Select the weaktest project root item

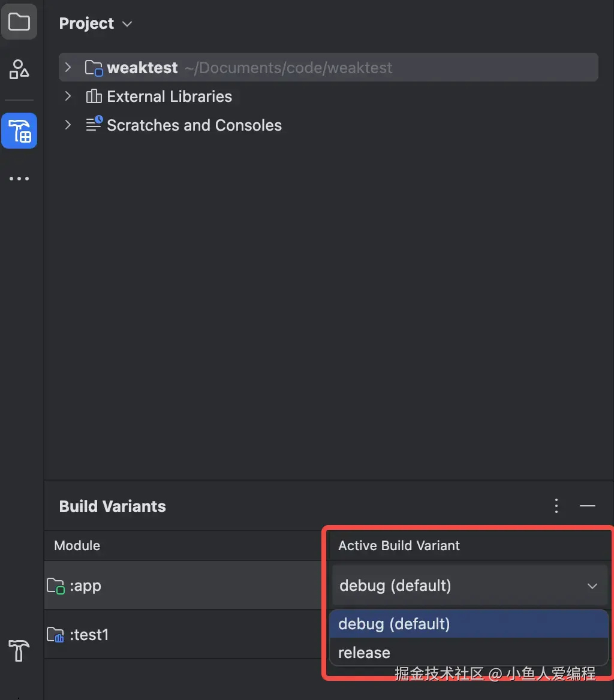(143, 68)
